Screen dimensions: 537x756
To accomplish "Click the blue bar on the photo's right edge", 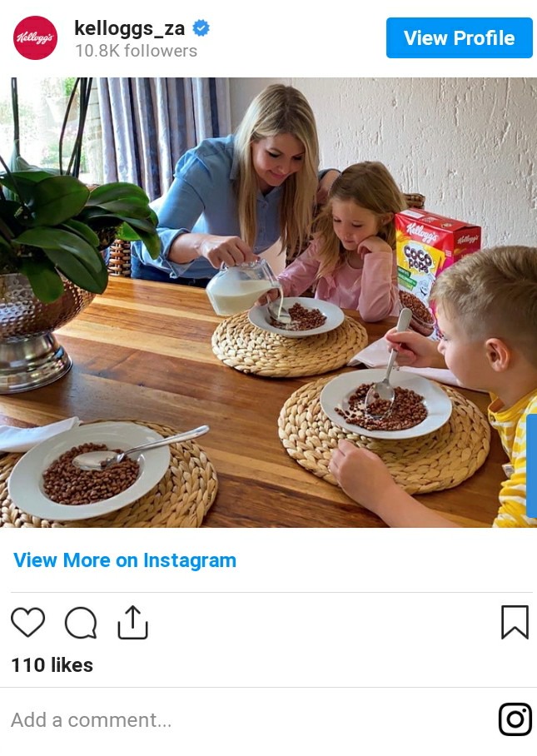I will [532, 465].
